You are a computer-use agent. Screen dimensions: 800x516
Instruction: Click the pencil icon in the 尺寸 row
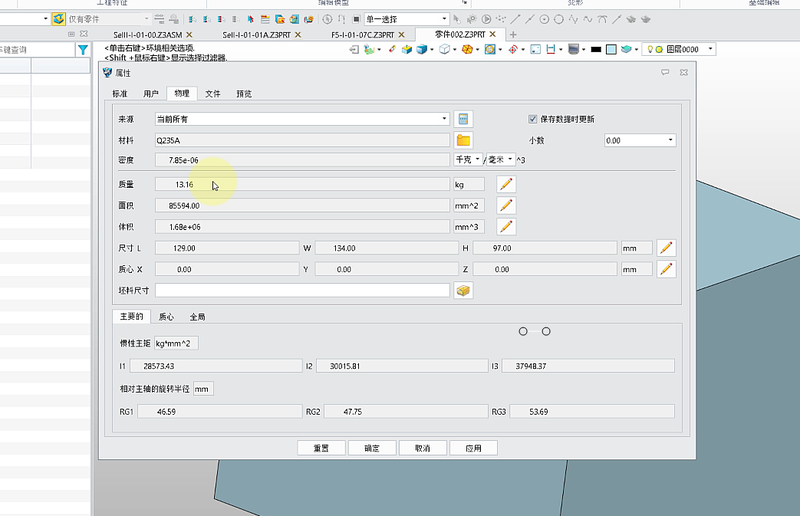665,248
